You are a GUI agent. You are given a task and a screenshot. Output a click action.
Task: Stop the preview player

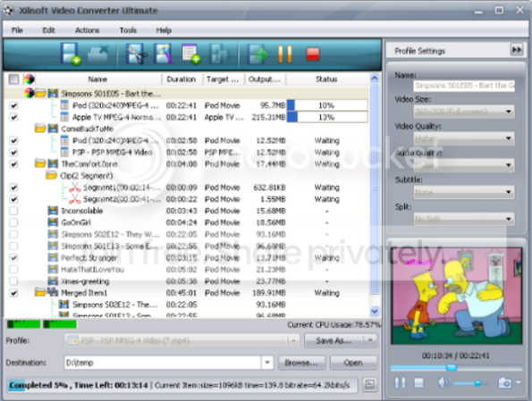coord(419,383)
